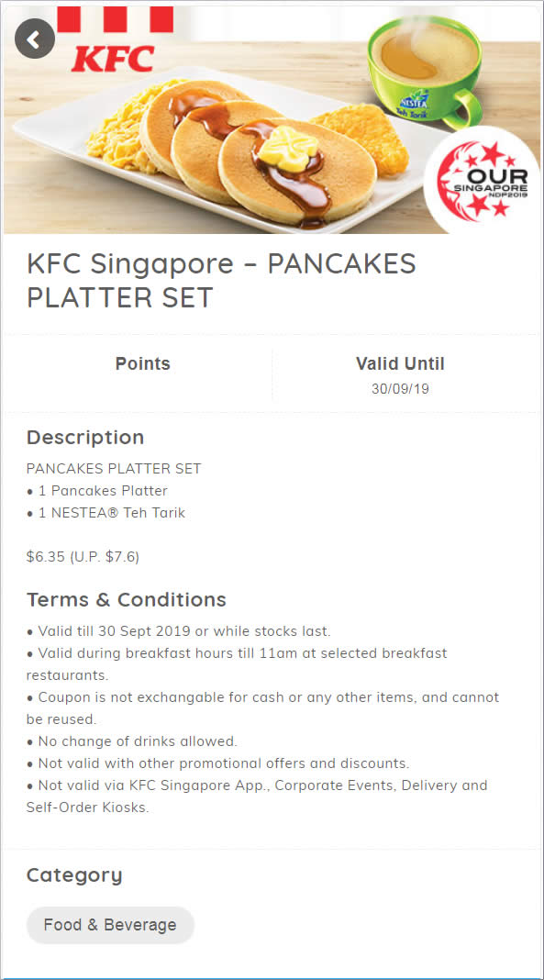Click the 1 Pancakes Platter bullet

97,491
